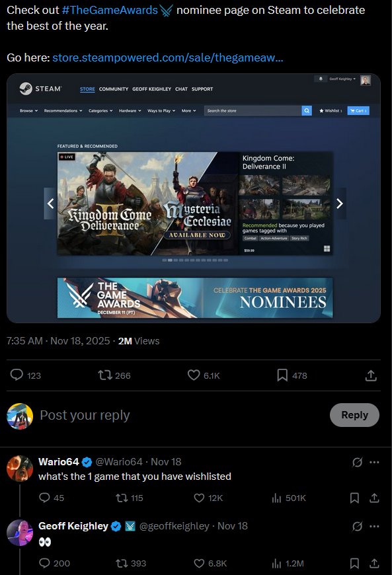Repost Geoff Keighley's eyes emoji reply
Screen dimensions: 392x575
click(122, 563)
